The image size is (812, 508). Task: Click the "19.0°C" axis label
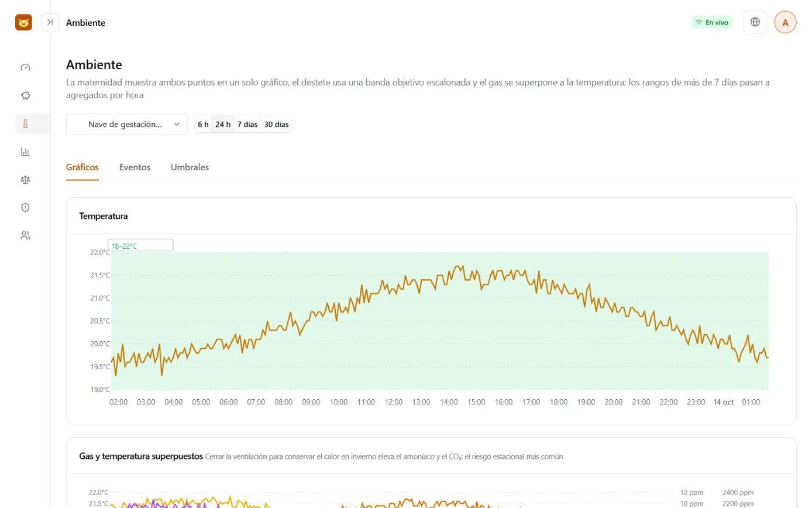click(99, 389)
